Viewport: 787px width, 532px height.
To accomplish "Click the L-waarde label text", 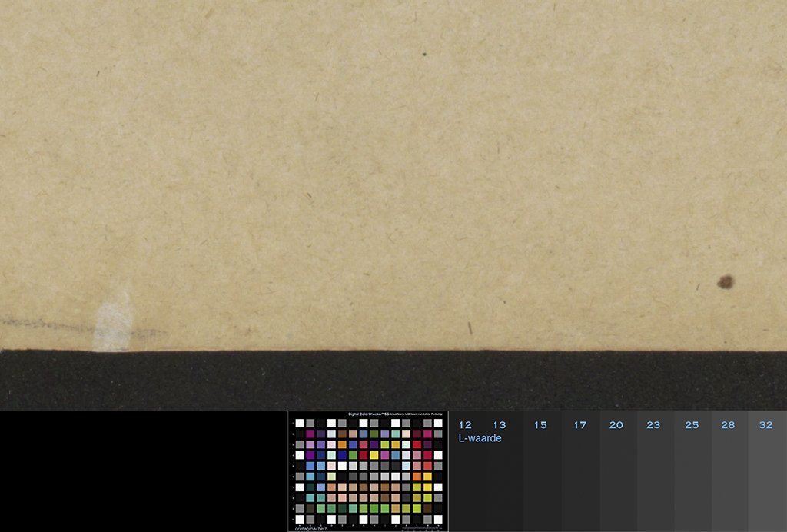I will click(480, 438).
